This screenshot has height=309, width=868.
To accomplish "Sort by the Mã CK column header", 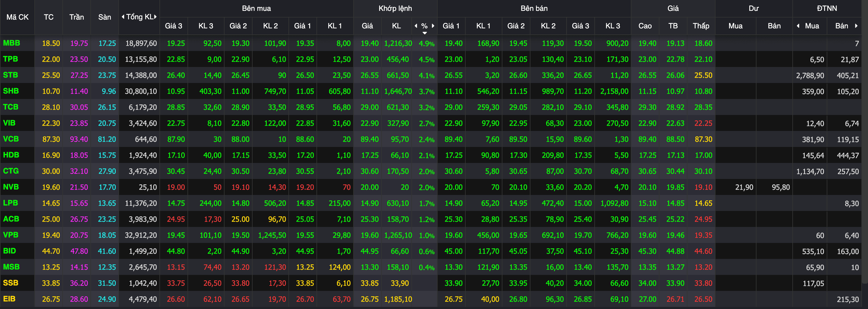I will (x=17, y=17).
